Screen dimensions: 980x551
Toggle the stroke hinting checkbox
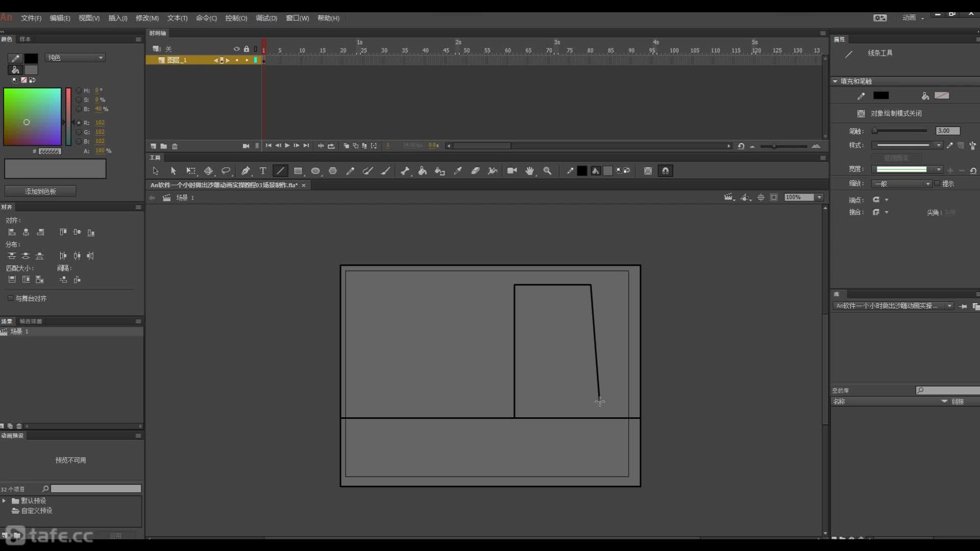tap(937, 184)
